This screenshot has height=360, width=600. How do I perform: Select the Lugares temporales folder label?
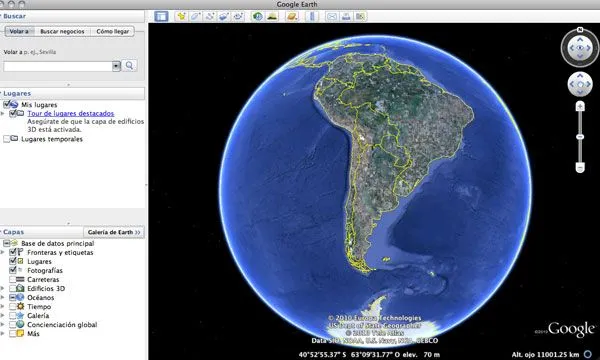click(52, 139)
